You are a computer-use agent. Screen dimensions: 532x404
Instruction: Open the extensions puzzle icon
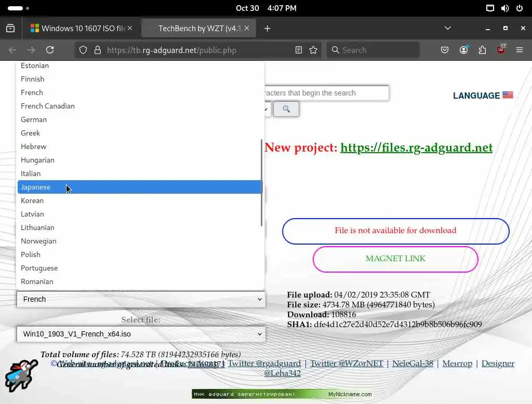click(x=482, y=50)
